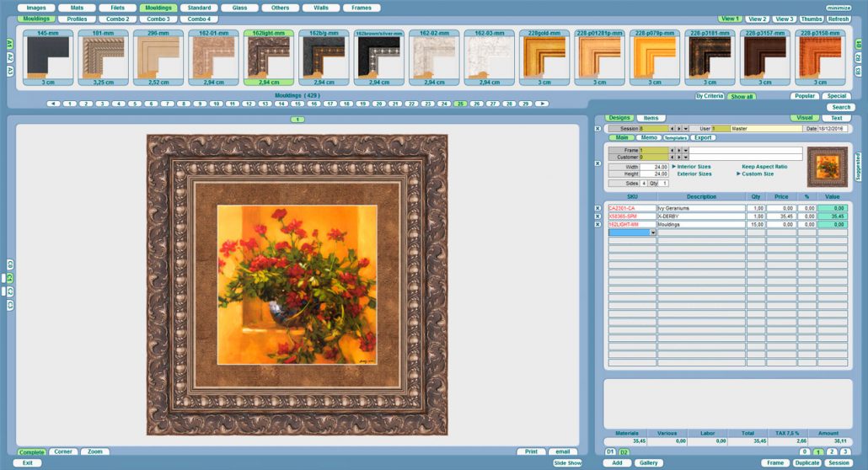This screenshot has width=868, height=470.
Task: Click the X icon beside Frame panel
Action: (x=597, y=163)
